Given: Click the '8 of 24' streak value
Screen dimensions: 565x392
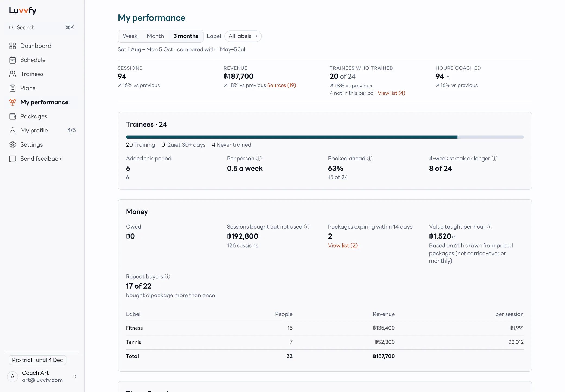Looking at the screenshot, I should point(440,168).
